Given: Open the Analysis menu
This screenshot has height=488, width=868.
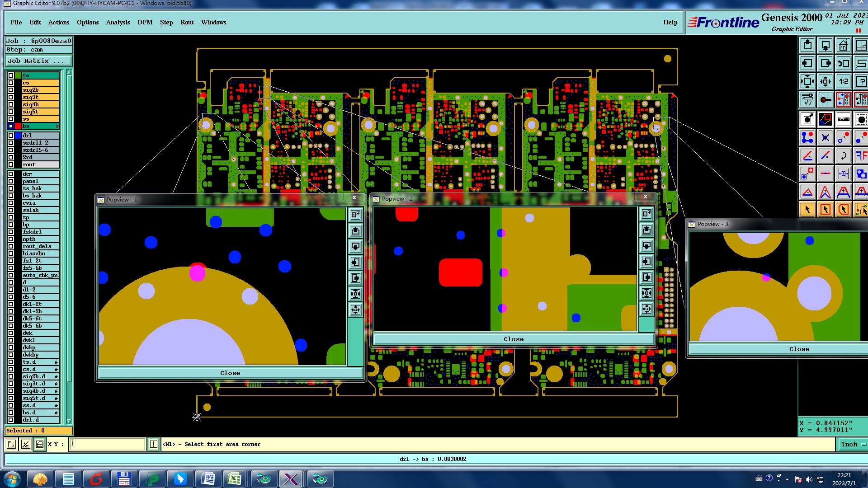Looking at the screenshot, I should (x=118, y=22).
